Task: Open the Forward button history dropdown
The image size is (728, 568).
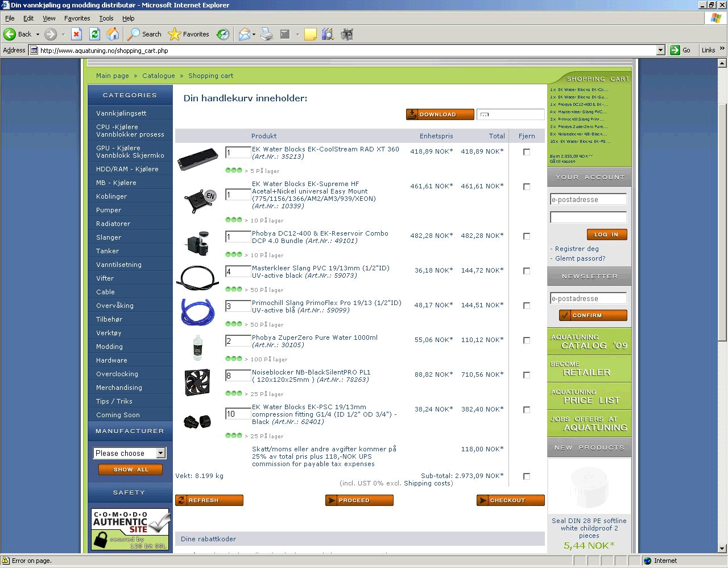Action: (x=63, y=34)
